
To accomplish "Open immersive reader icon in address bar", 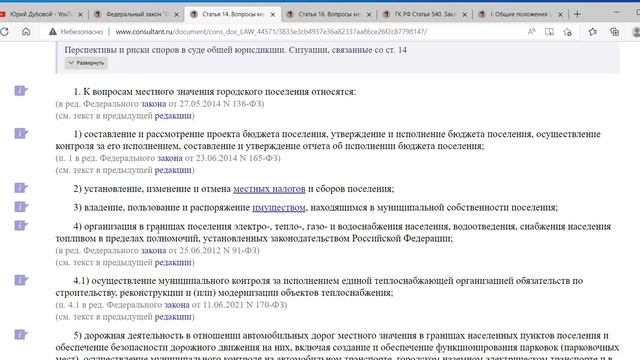I will click(x=549, y=31).
